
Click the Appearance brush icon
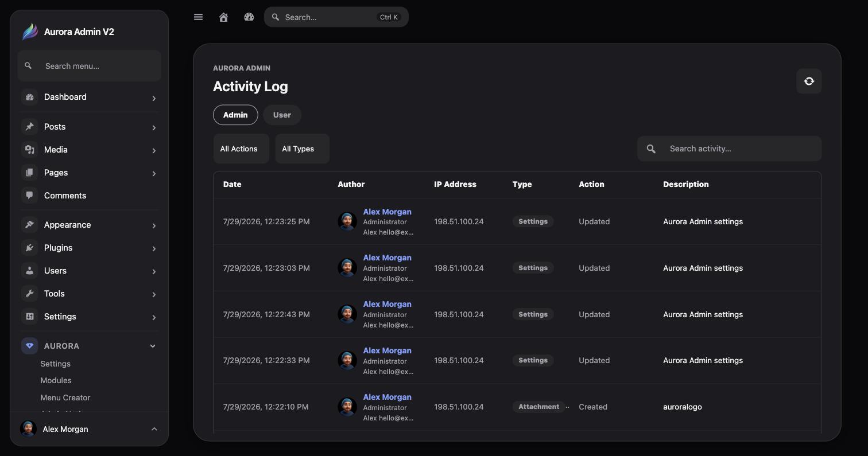pyautogui.click(x=30, y=225)
